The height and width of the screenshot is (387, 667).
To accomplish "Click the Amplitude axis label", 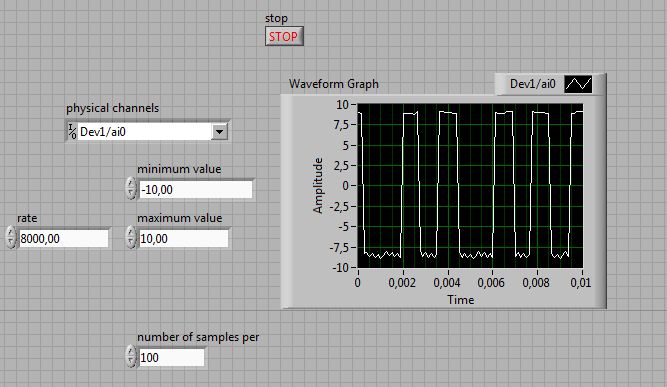I will click(318, 185).
